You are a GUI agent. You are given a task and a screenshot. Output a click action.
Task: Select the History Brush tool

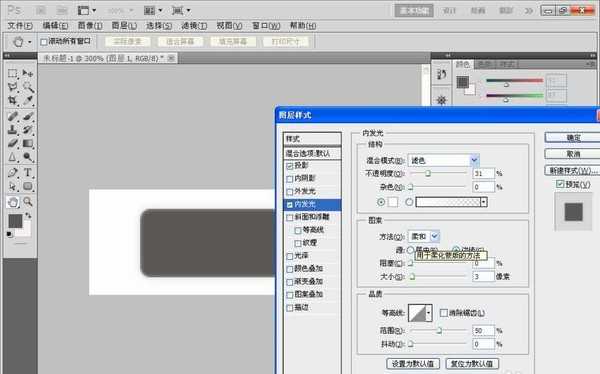click(28, 130)
